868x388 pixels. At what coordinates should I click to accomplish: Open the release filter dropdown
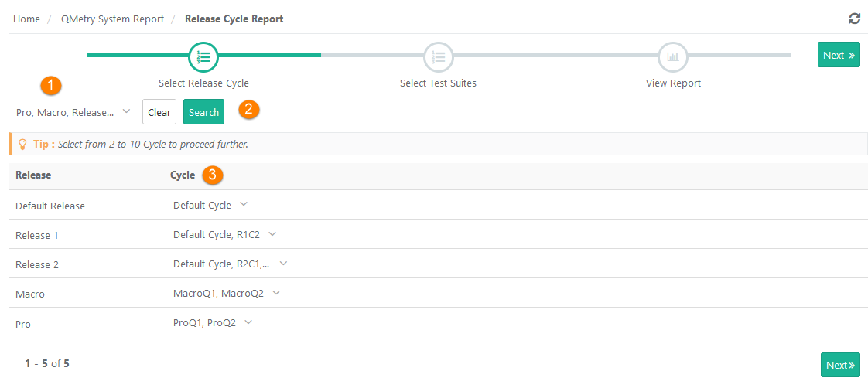tap(73, 112)
